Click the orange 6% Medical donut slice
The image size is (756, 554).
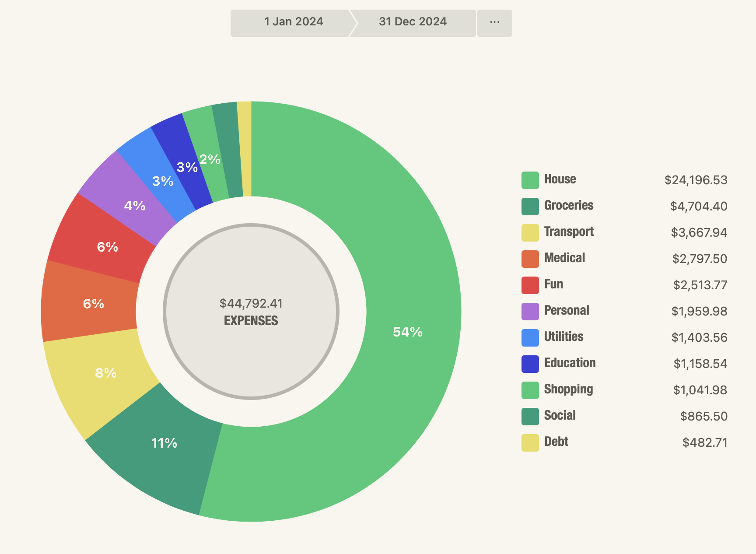93,304
